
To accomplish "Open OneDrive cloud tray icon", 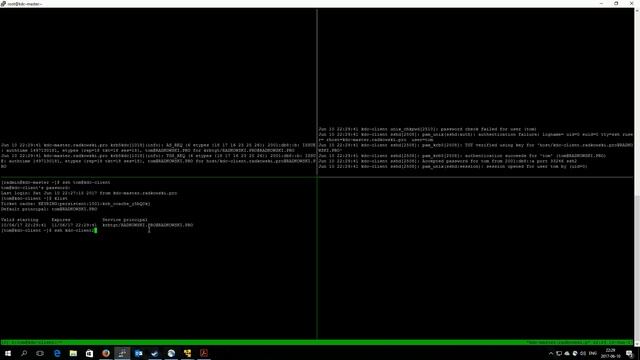I will [567, 353].
